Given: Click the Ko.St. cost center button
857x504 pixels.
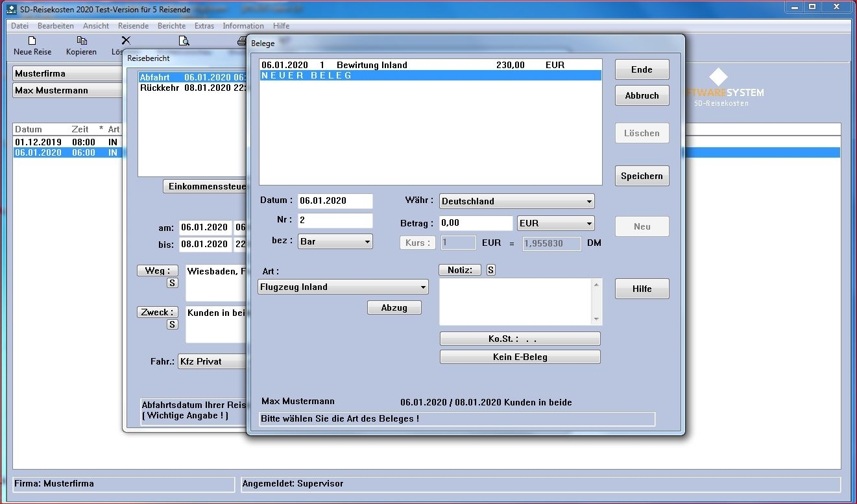Looking at the screenshot, I should click(x=520, y=339).
